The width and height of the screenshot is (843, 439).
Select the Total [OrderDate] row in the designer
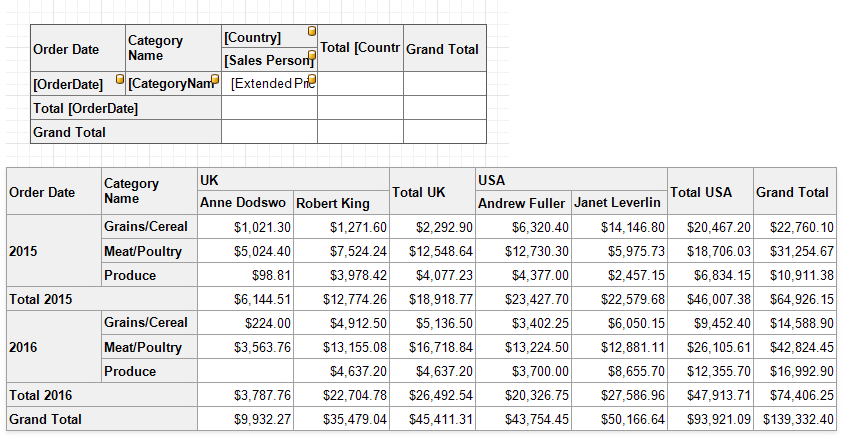[x=125, y=108]
